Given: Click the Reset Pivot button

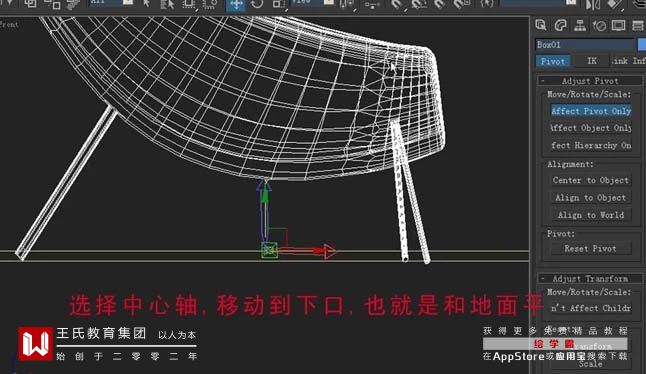Looking at the screenshot, I should click(591, 249).
